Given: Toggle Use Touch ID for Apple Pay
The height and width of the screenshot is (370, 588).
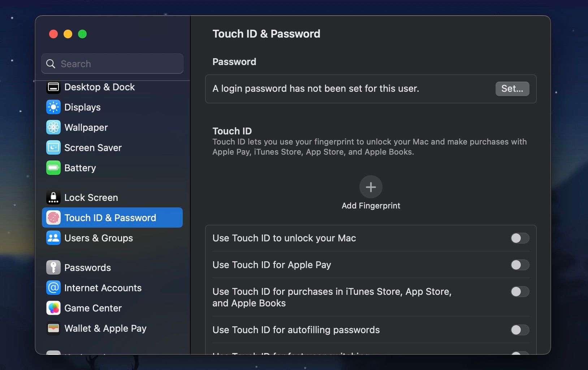Looking at the screenshot, I should click(520, 265).
